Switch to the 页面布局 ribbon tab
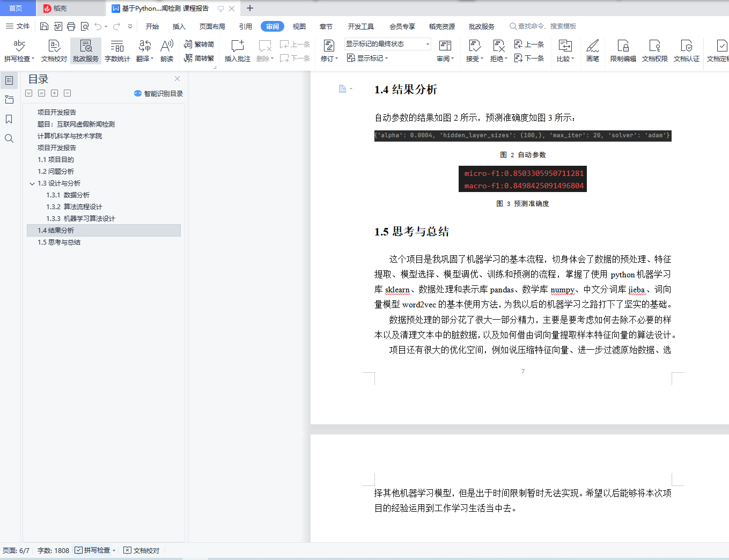 (212, 26)
